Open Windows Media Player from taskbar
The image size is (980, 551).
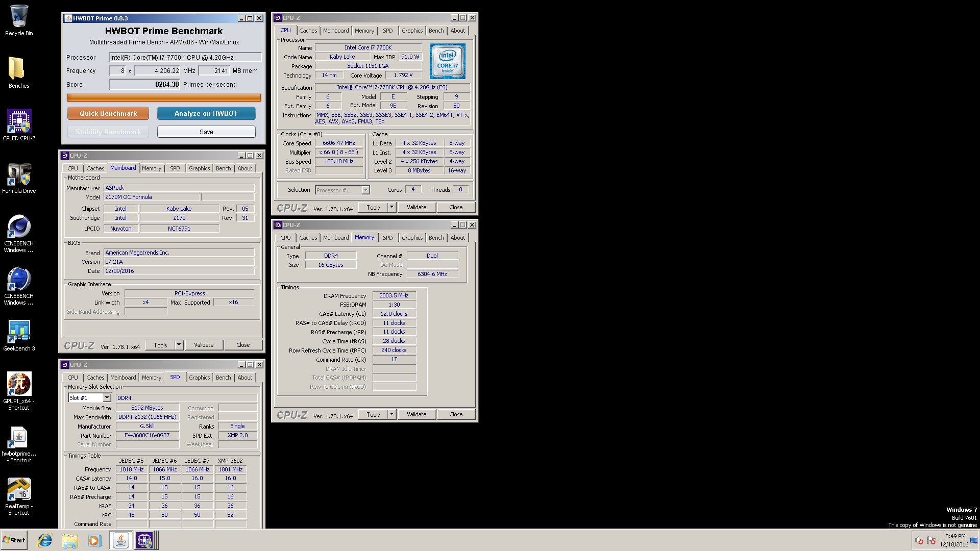click(x=94, y=540)
